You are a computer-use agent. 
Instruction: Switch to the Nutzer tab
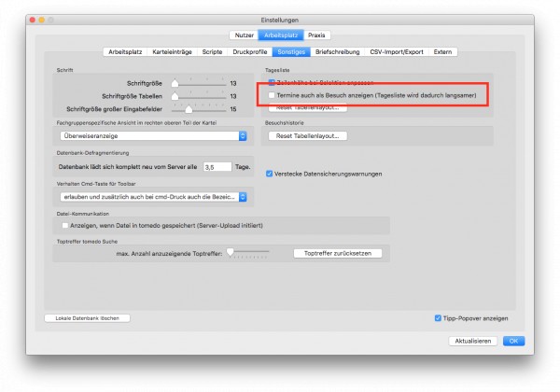(244, 35)
